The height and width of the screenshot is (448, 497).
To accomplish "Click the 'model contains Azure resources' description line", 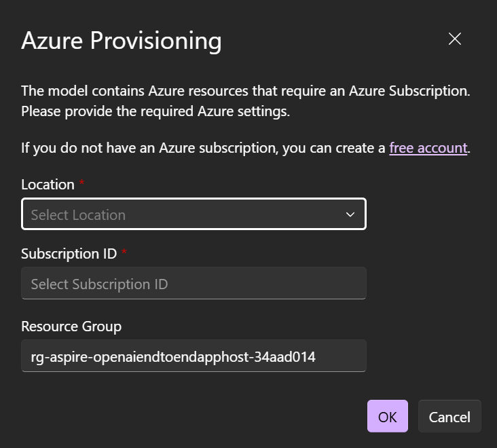I will coord(246,91).
